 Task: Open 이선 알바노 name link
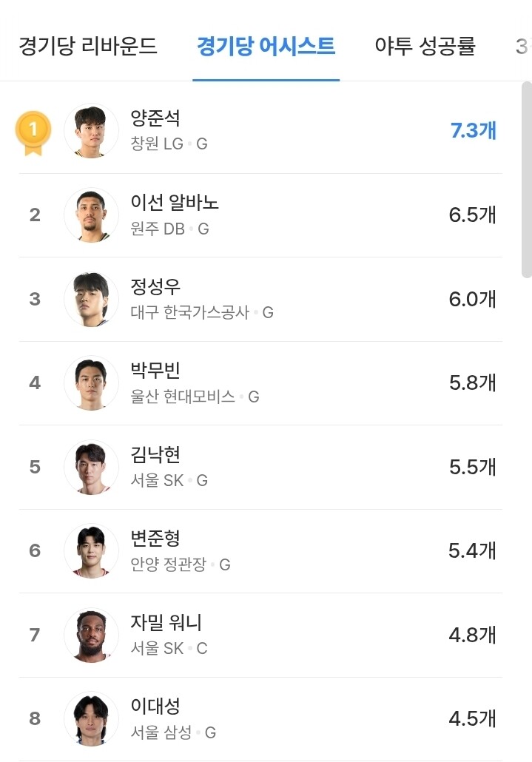[175, 202]
